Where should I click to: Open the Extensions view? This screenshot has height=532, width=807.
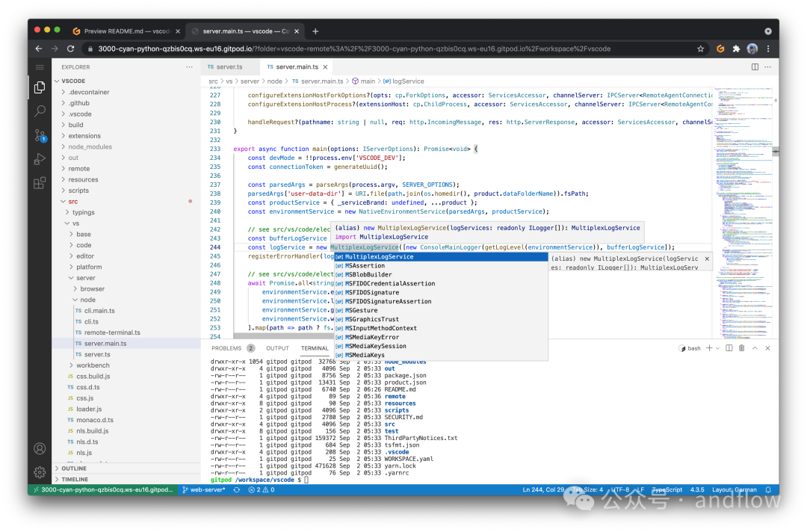tap(40, 182)
